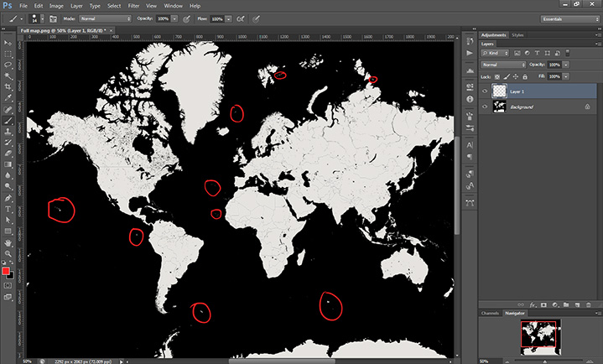Image resolution: width=603 pixels, height=364 pixels.
Task: Expand the Essentials workspace dropdown
Action: click(569, 18)
